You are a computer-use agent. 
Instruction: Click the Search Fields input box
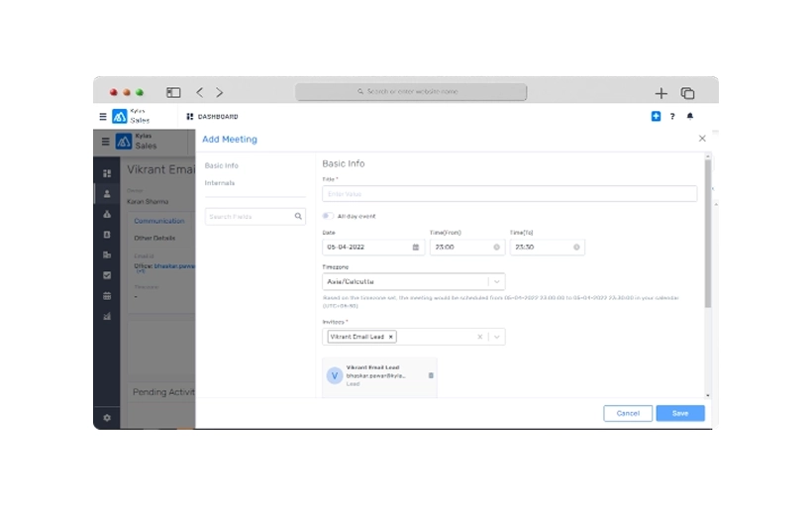click(x=249, y=216)
